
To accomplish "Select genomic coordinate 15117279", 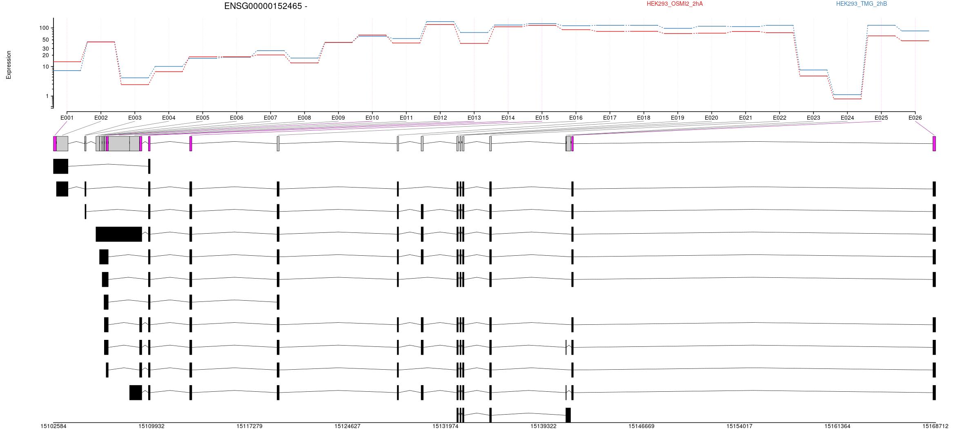I will [249, 426].
